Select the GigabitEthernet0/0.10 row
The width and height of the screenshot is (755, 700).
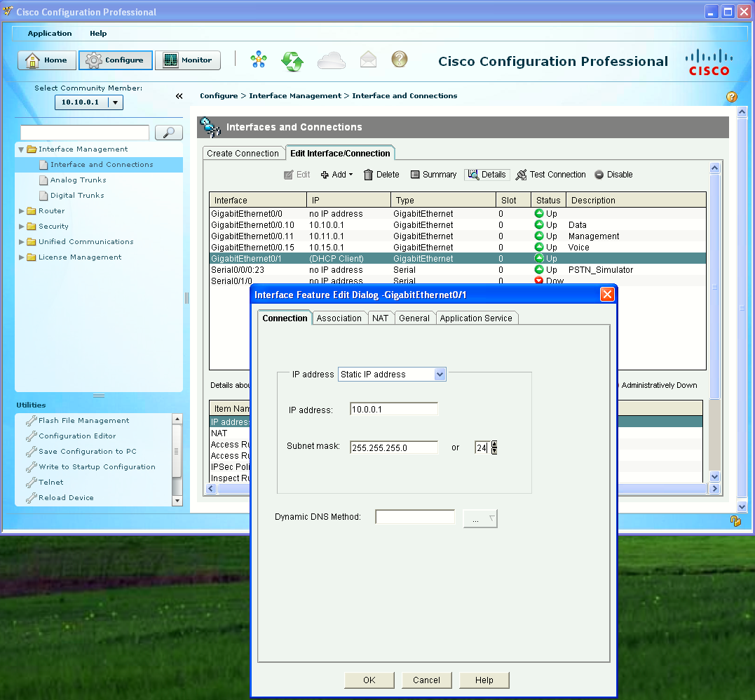pos(458,225)
